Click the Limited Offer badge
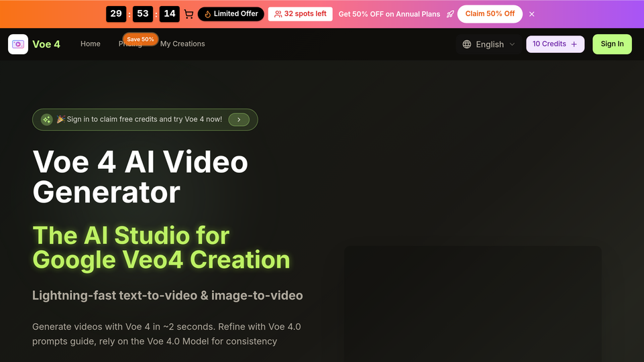 click(231, 14)
